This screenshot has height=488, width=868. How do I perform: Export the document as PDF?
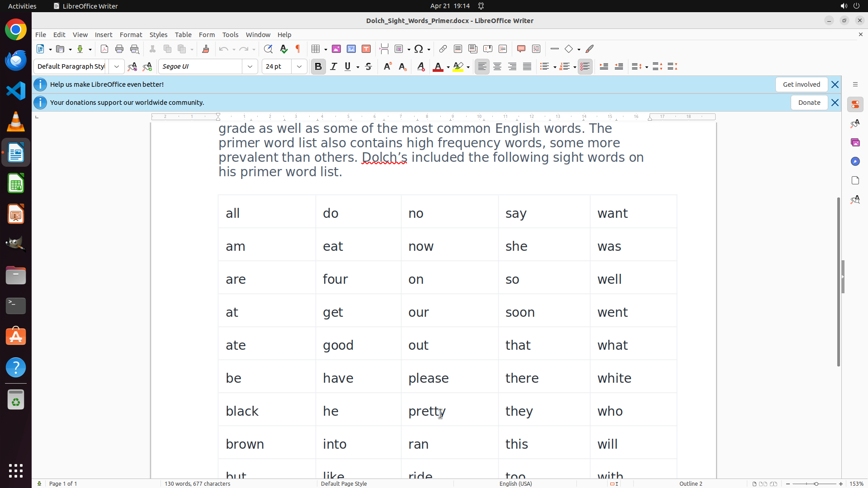104,49
